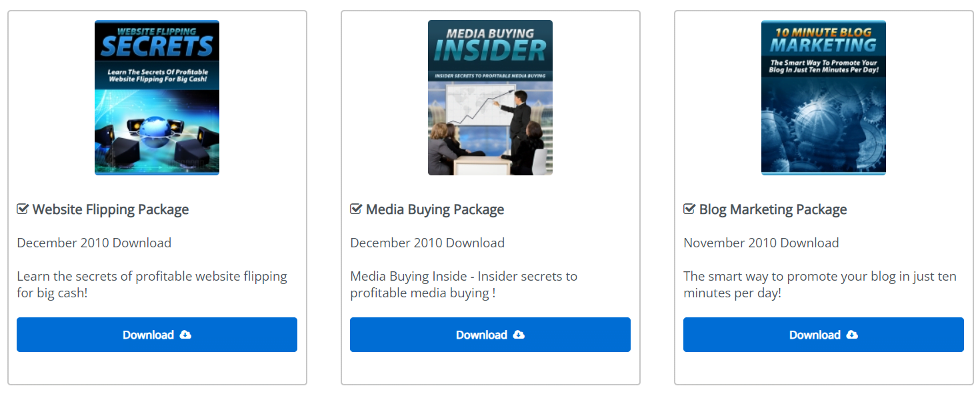Select the Website Flipping Package title
Screen dimensions: 980x396
(x=111, y=209)
